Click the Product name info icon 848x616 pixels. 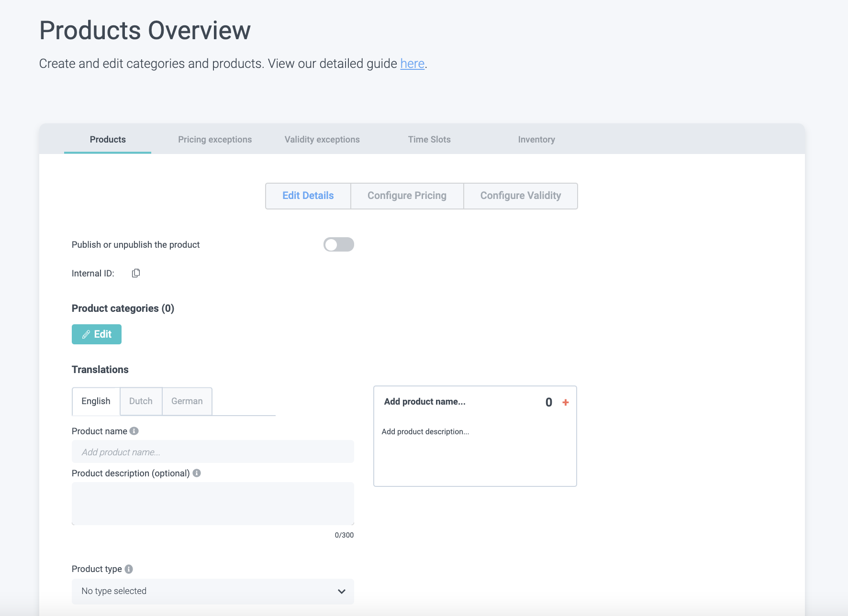point(134,431)
